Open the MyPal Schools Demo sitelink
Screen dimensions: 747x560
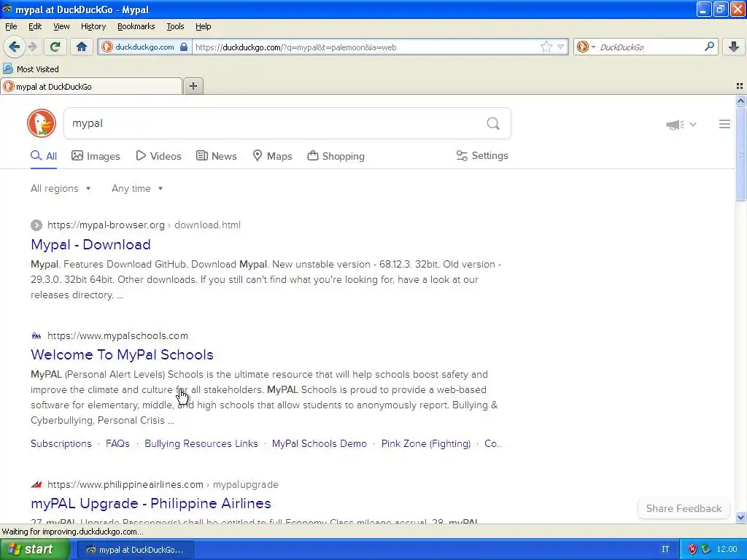coord(320,443)
